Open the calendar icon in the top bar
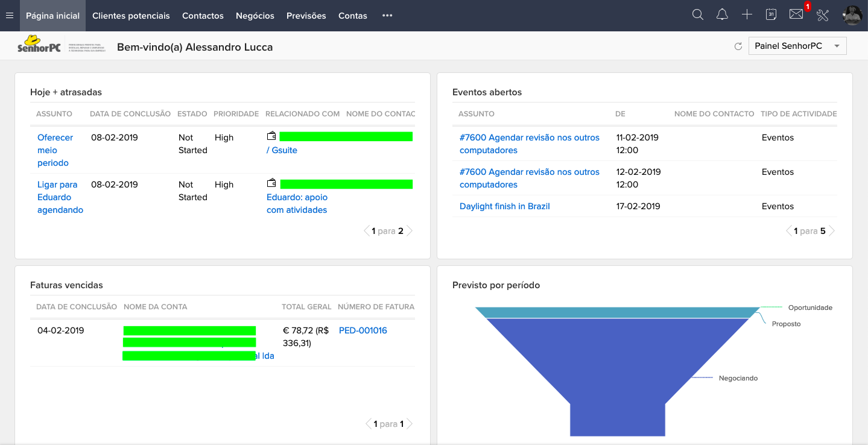 [x=771, y=15]
